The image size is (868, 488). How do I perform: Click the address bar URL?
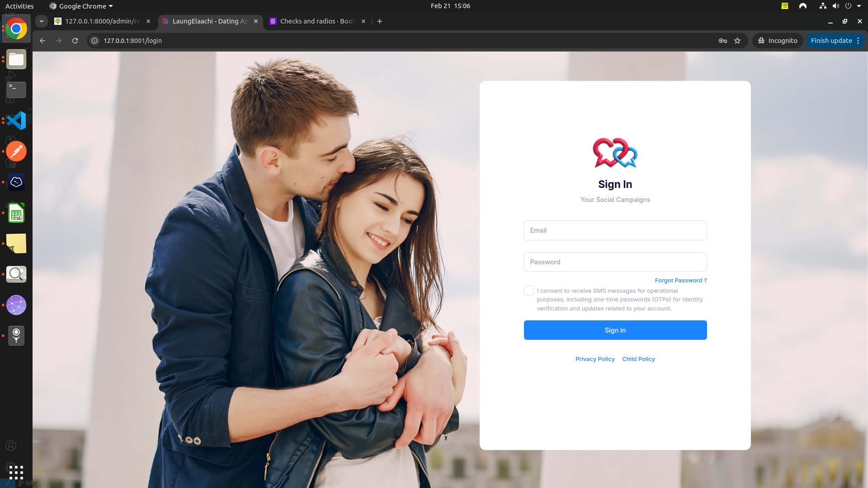132,41
